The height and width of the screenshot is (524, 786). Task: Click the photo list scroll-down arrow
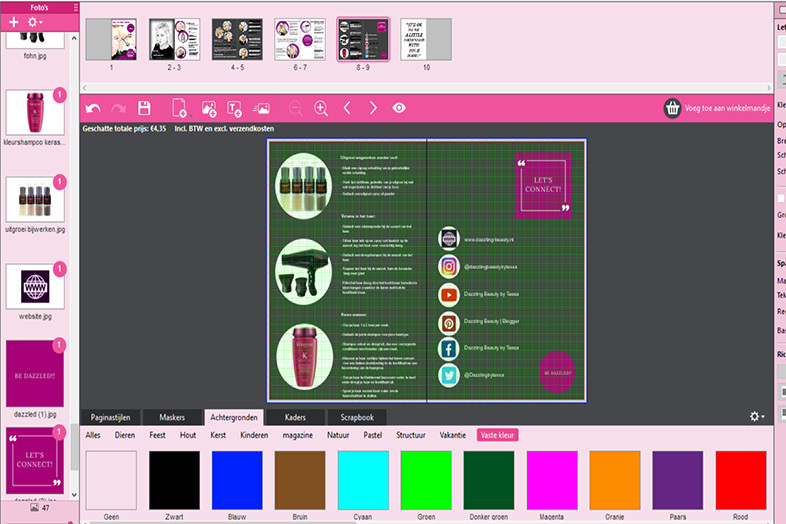tap(74, 494)
